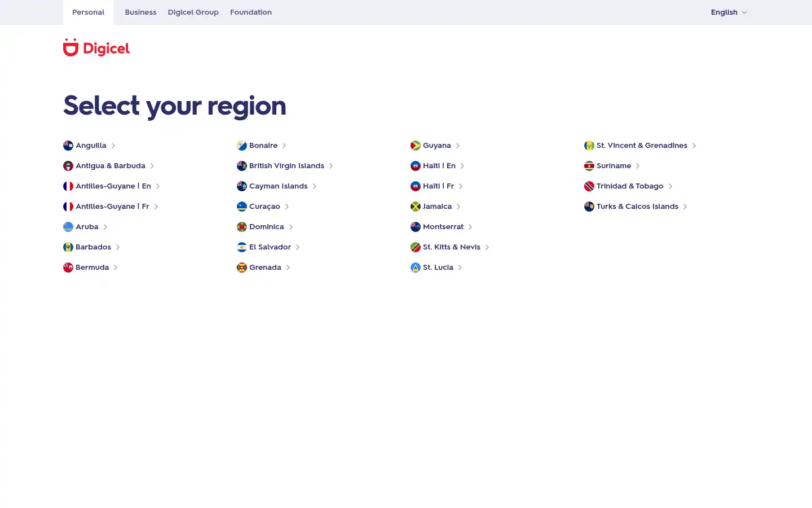Click the chevron next to Grenada

pos(288,268)
